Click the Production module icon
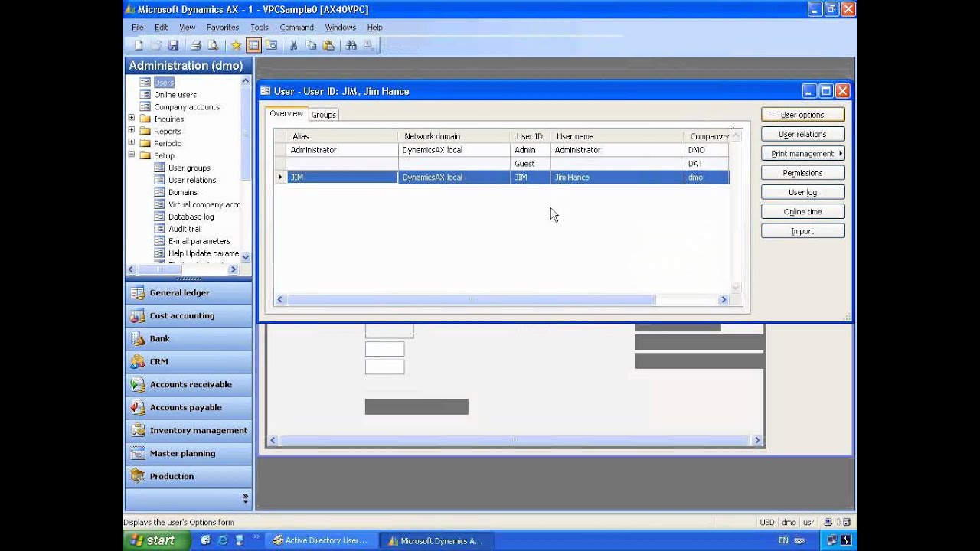The width and height of the screenshot is (980, 551). [138, 476]
